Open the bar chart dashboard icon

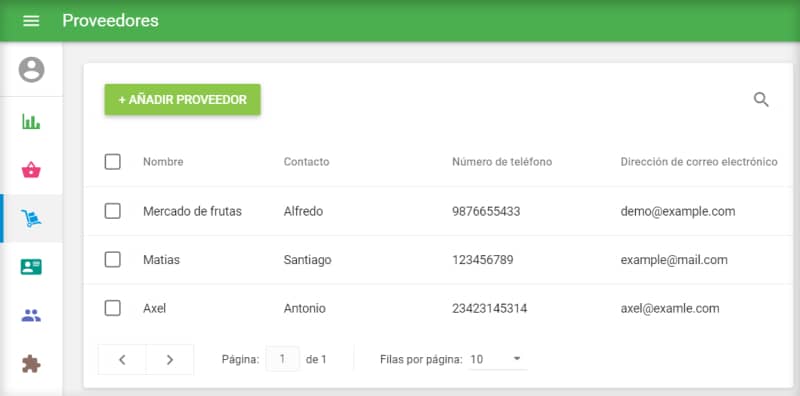(31, 121)
